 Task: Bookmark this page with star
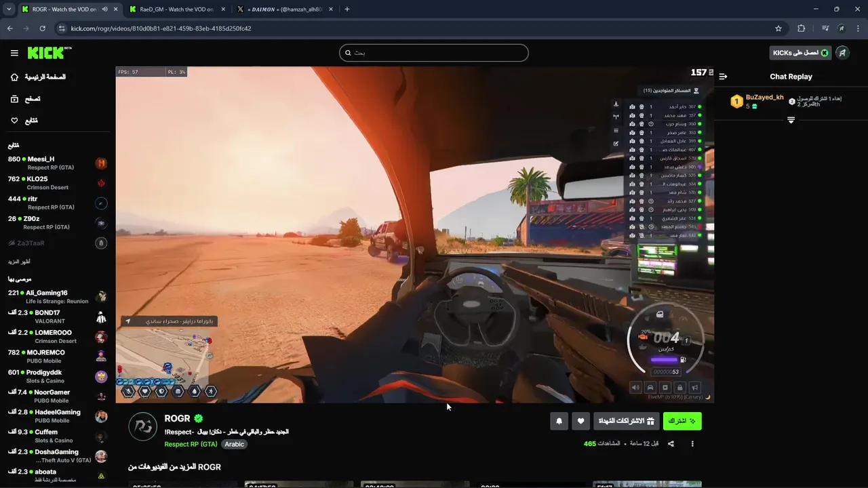tap(778, 28)
